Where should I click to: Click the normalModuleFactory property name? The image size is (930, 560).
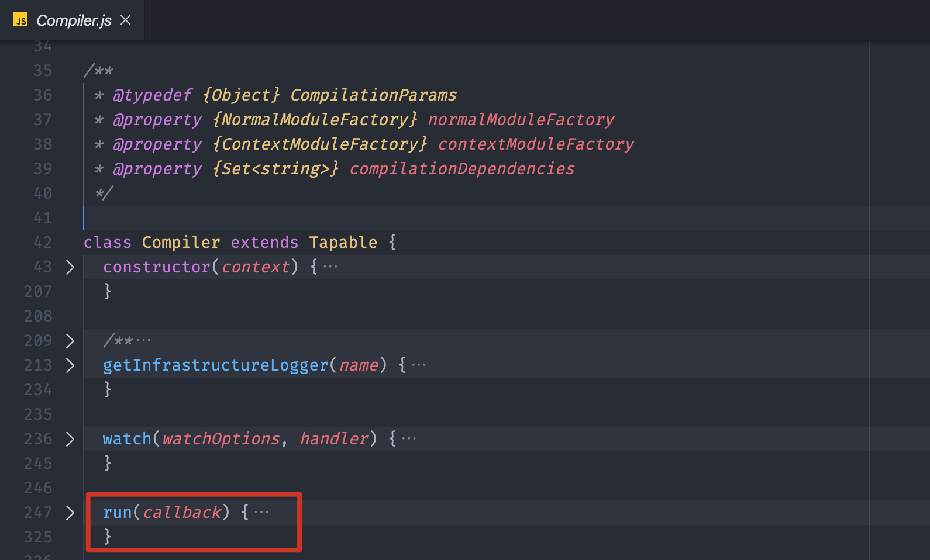[x=521, y=120]
